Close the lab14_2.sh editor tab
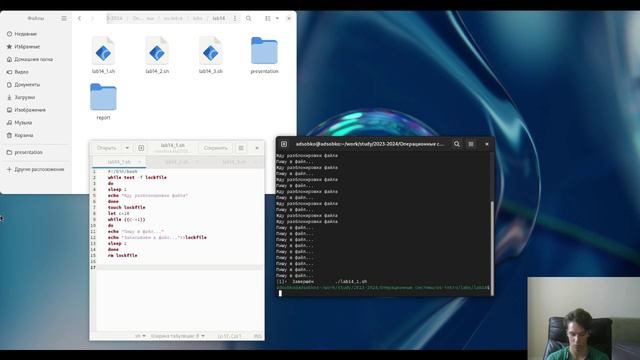This screenshot has height=360, width=640. 197,162
